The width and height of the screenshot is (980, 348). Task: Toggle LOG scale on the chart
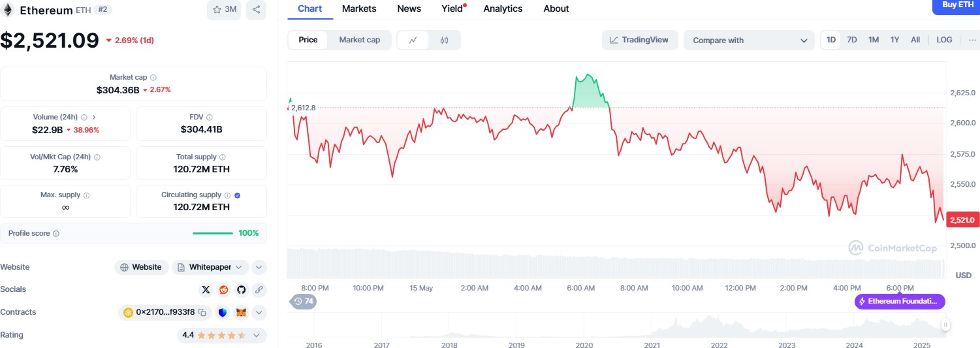(944, 40)
